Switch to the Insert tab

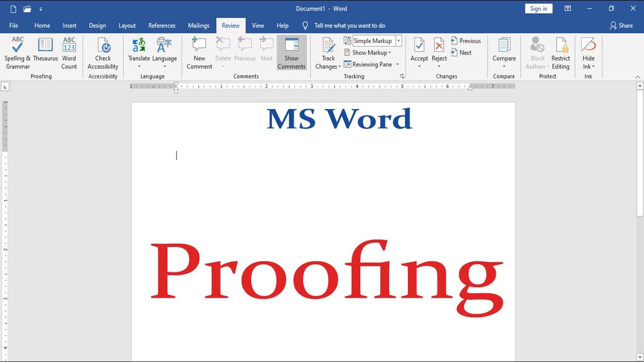pos(69,26)
